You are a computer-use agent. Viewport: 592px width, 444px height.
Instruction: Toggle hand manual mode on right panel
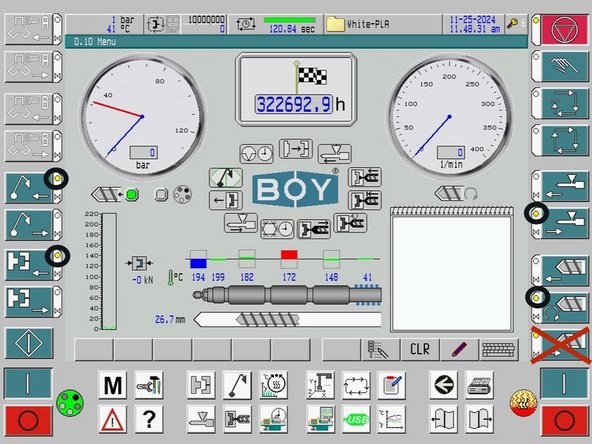pyautogui.click(x=565, y=67)
